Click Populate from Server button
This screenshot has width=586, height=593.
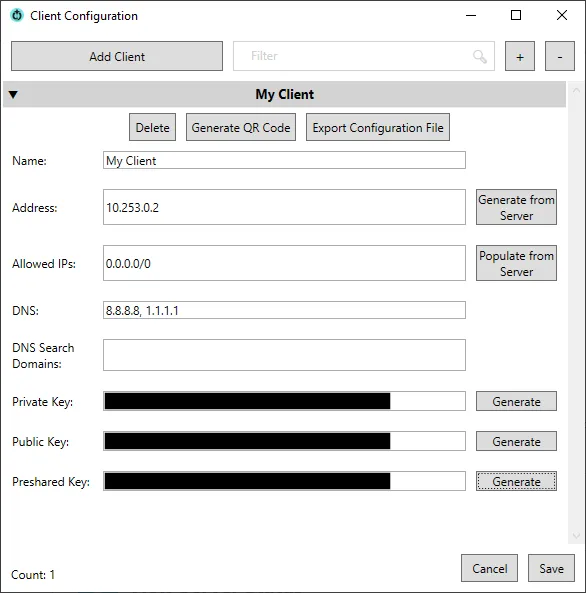516,263
